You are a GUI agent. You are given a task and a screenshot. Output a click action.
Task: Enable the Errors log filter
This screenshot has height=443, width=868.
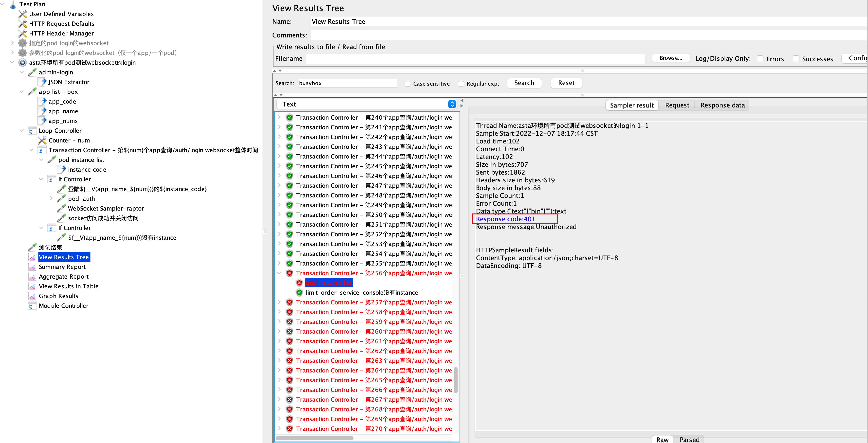click(760, 59)
